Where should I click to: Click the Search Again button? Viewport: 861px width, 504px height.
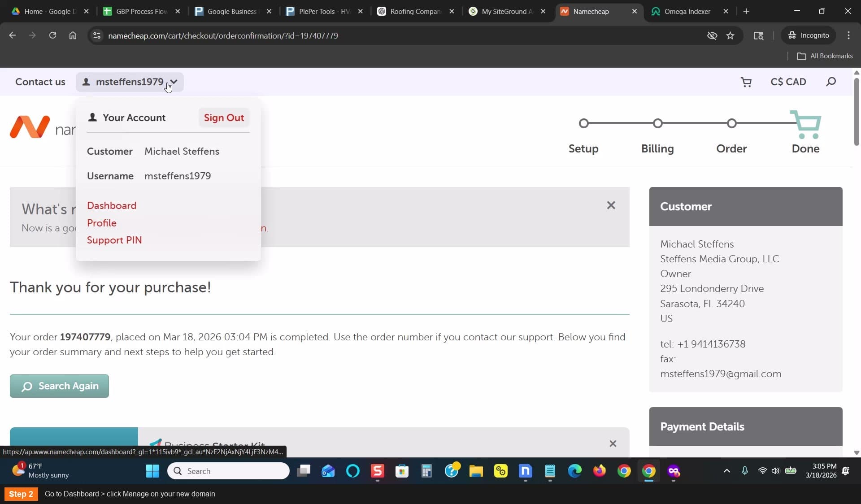(x=59, y=386)
